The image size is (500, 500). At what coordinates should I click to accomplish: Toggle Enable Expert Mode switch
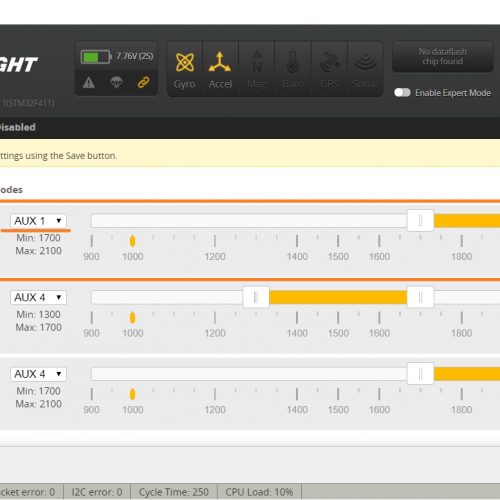402,92
